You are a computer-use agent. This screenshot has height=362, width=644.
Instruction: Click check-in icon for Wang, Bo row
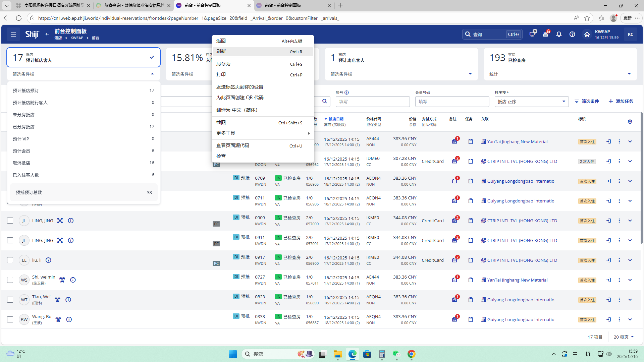[608, 319]
